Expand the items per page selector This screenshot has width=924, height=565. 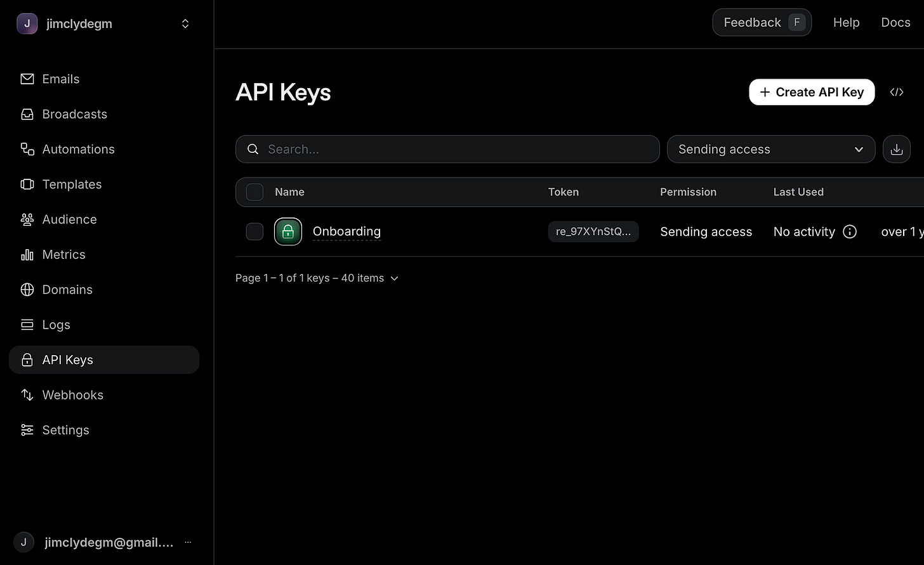(x=394, y=278)
